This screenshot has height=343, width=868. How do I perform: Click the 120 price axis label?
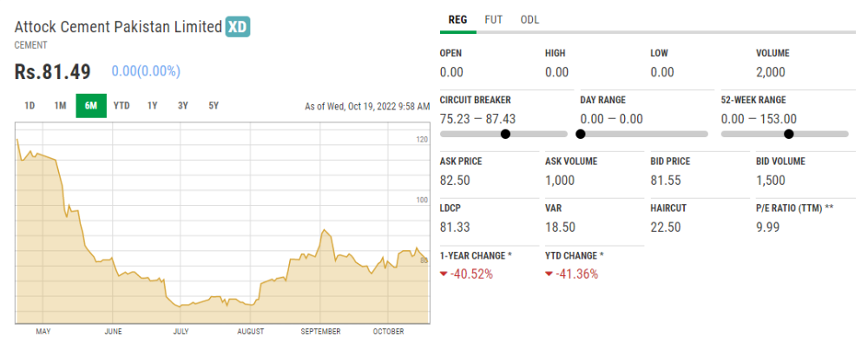tap(422, 140)
